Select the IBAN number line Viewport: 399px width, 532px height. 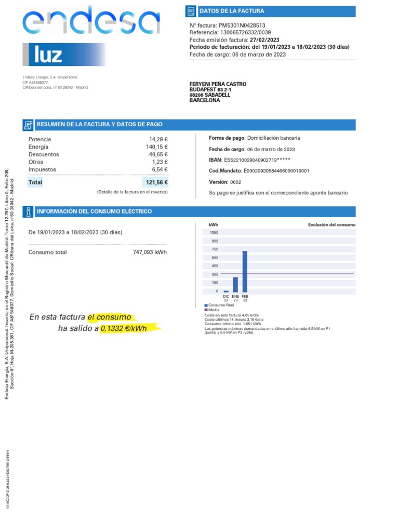pos(249,160)
